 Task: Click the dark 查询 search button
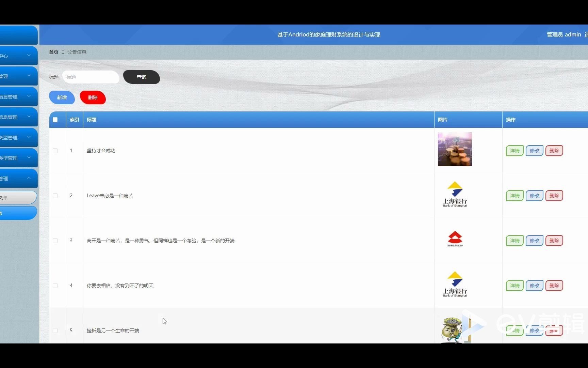coord(142,77)
